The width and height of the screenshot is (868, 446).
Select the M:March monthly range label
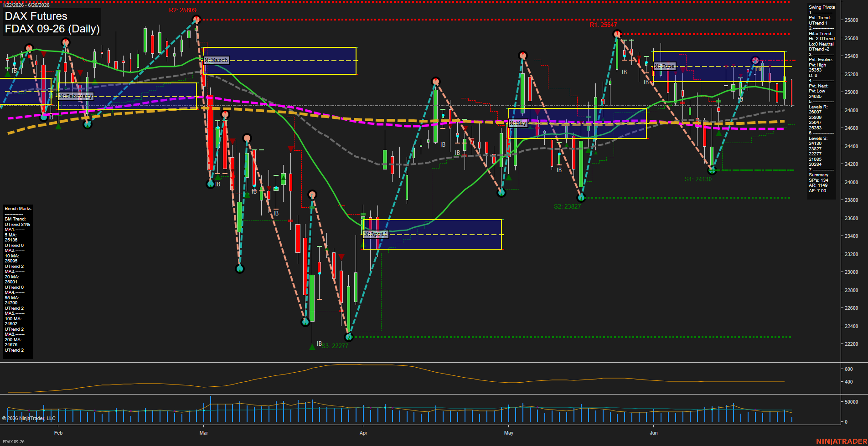[x=216, y=60]
